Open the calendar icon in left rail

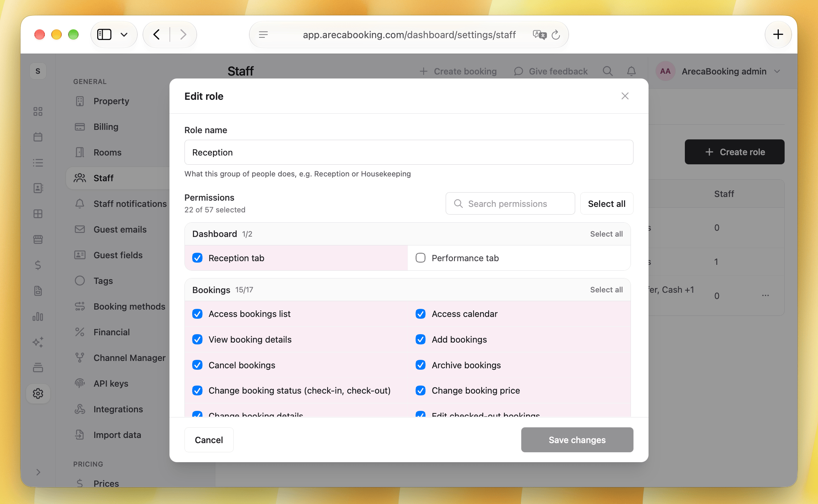click(x=38, y=137)
